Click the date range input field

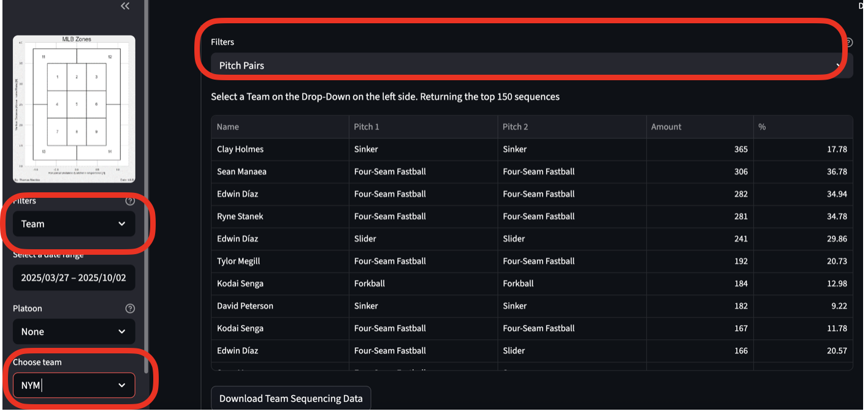[74, 278]
